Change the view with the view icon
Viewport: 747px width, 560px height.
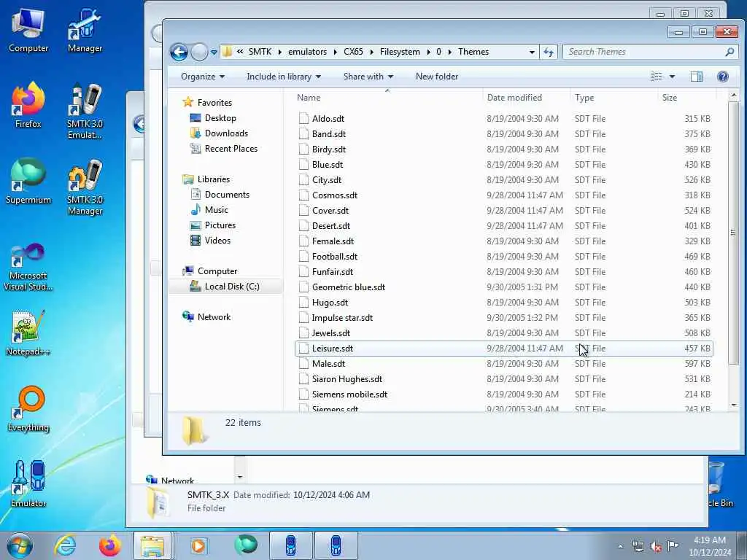tap(657, 77)
